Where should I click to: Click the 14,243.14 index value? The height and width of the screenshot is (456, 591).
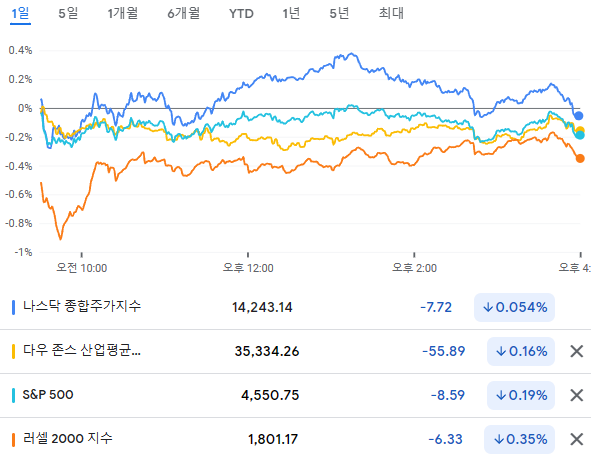(x=262, y=308)
